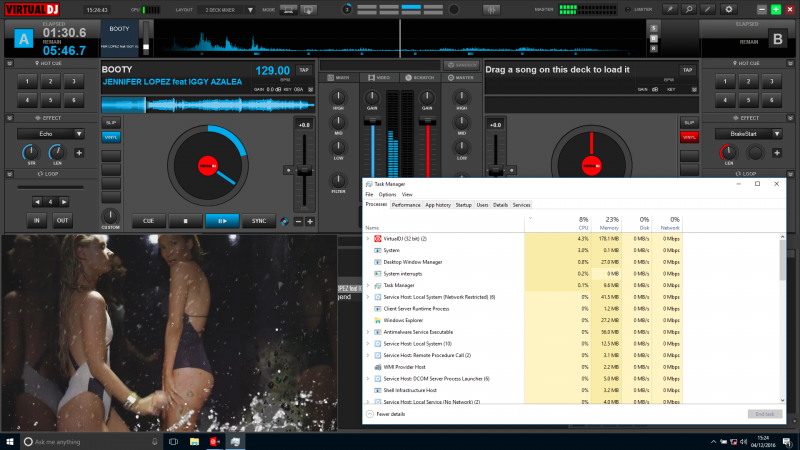Click the spinning disc icon next to SYNC
This screenshot has height=450, width=800.
coord(285,221)
